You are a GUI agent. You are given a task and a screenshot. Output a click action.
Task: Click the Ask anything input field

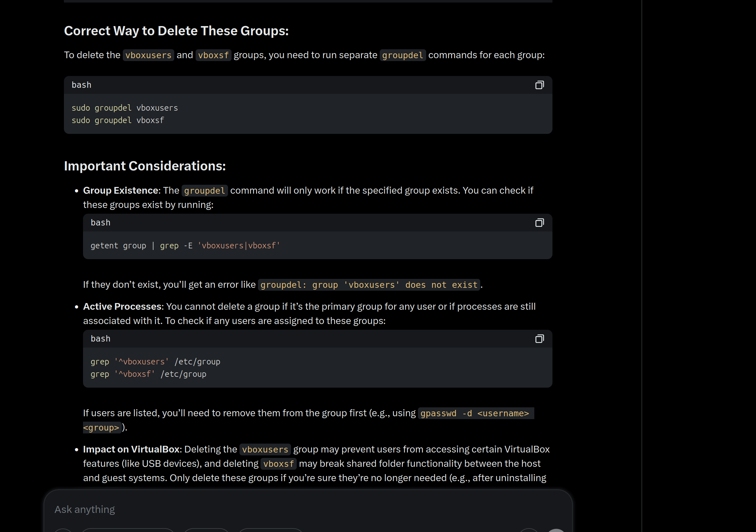[x=296, y=509]
